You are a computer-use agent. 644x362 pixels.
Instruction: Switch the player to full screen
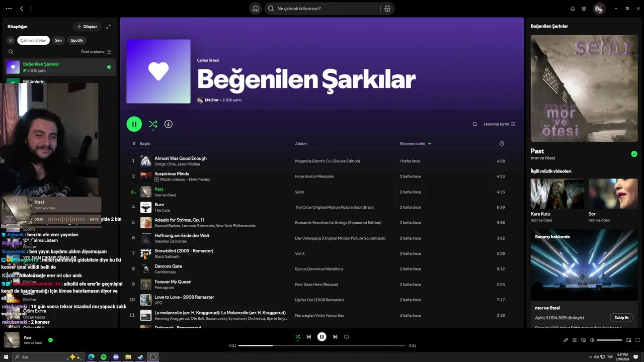[x=637, y=340]
